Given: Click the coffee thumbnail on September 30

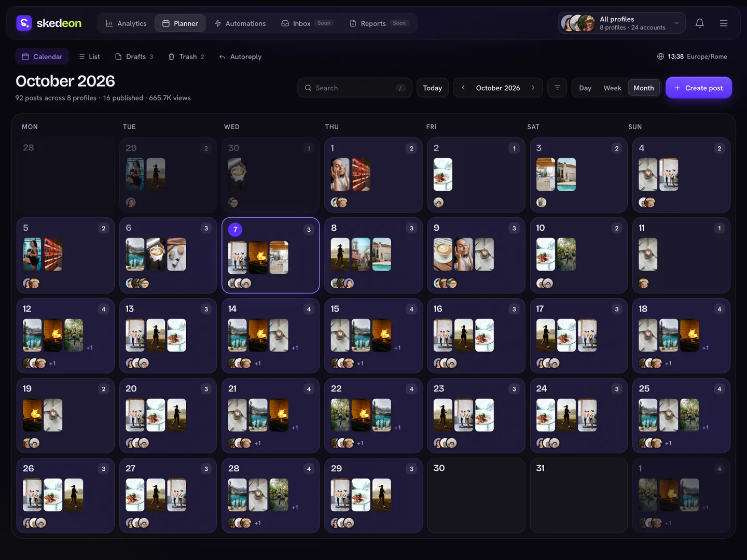Looking at the screenshot, I should 237,174.
